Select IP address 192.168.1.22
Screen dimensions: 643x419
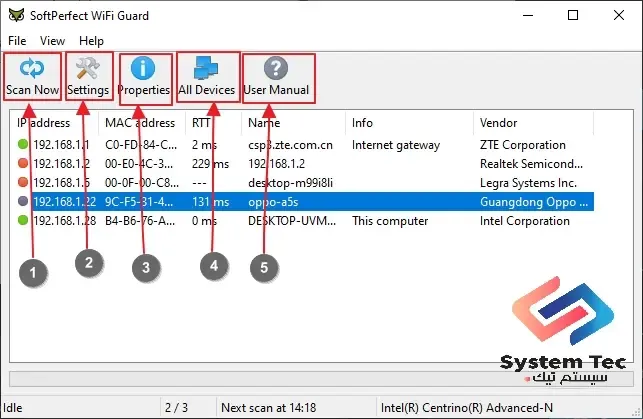coord(64,202)
